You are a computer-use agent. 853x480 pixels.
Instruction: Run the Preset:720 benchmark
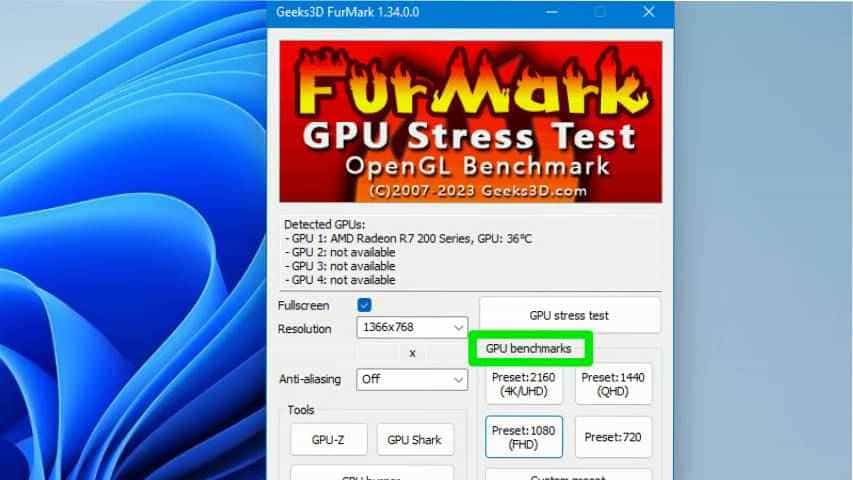613,437
